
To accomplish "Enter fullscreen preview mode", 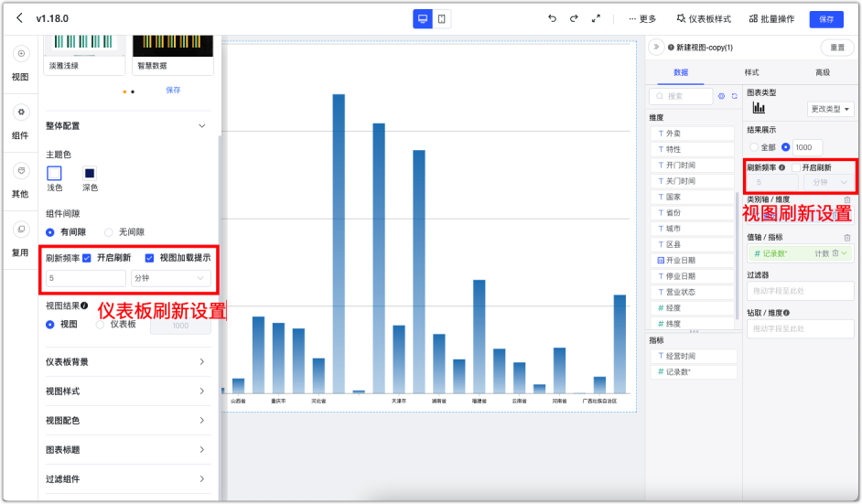I will point(596,18).
